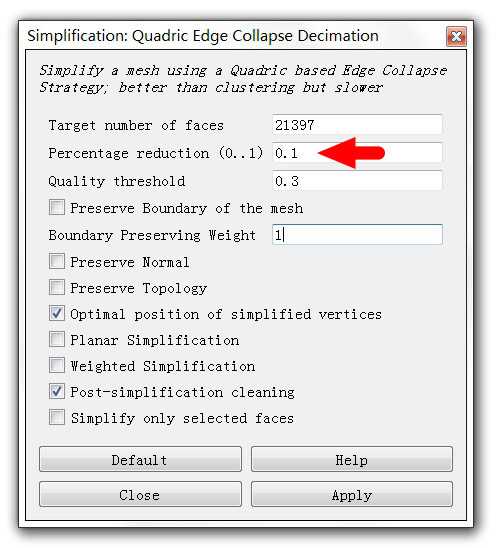Screen dimensions: 497x548
Task: Click the Close button
Action: [140, 495]
